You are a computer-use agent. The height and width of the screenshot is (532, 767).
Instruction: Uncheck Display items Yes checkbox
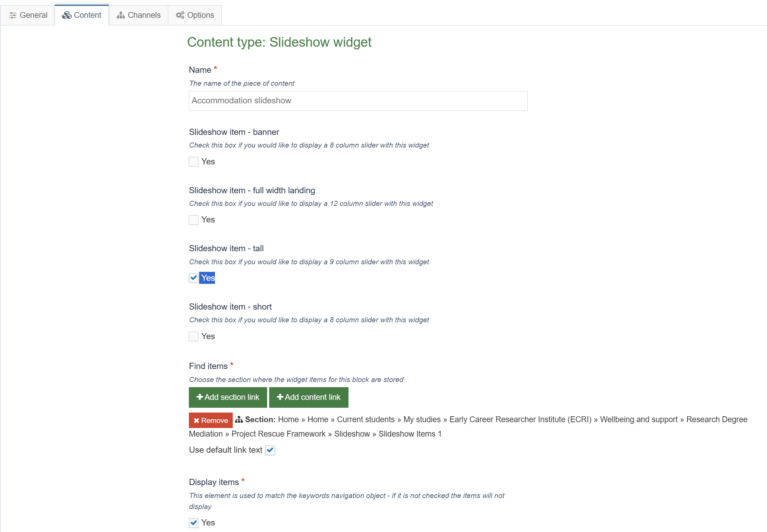coord(194,523)
